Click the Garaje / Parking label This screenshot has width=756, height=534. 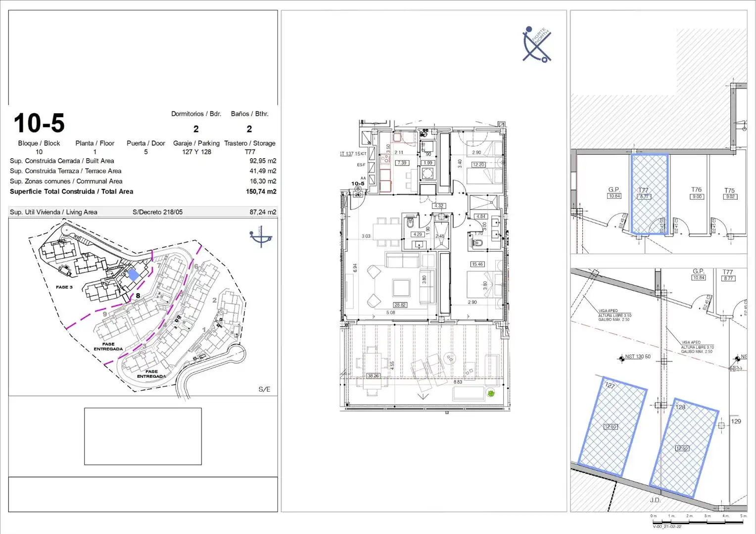point(196,143)
